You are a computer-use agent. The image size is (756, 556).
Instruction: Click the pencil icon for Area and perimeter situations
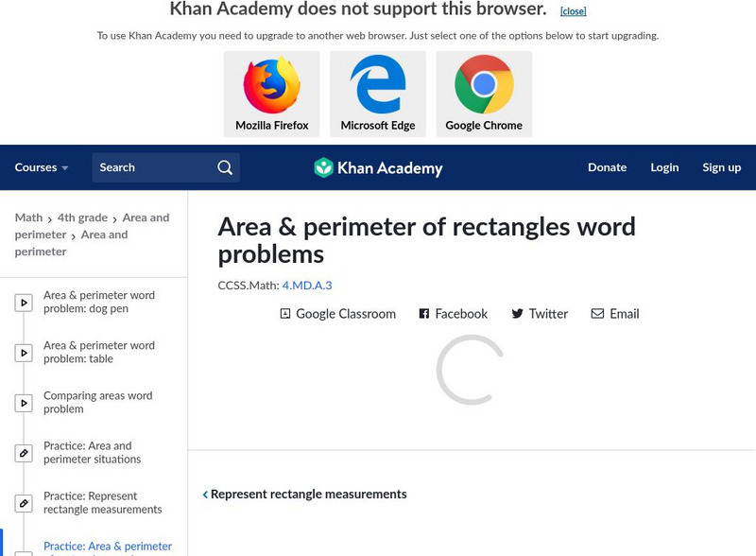24,453
